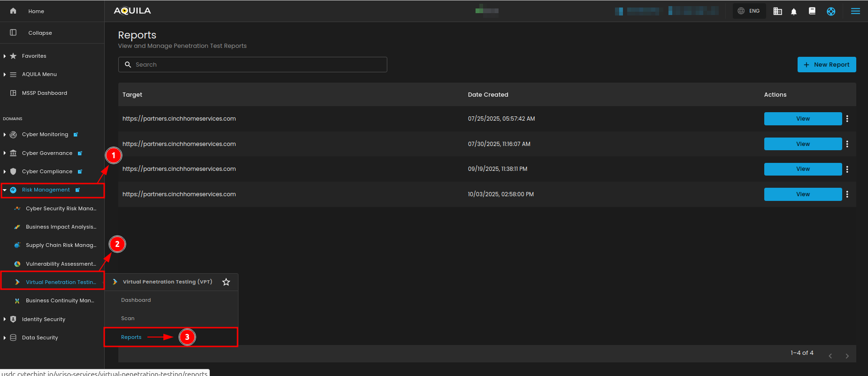The image size is (868, 376).
Task: Select Scan from the VPT submenu
Action: click(128, 318)
